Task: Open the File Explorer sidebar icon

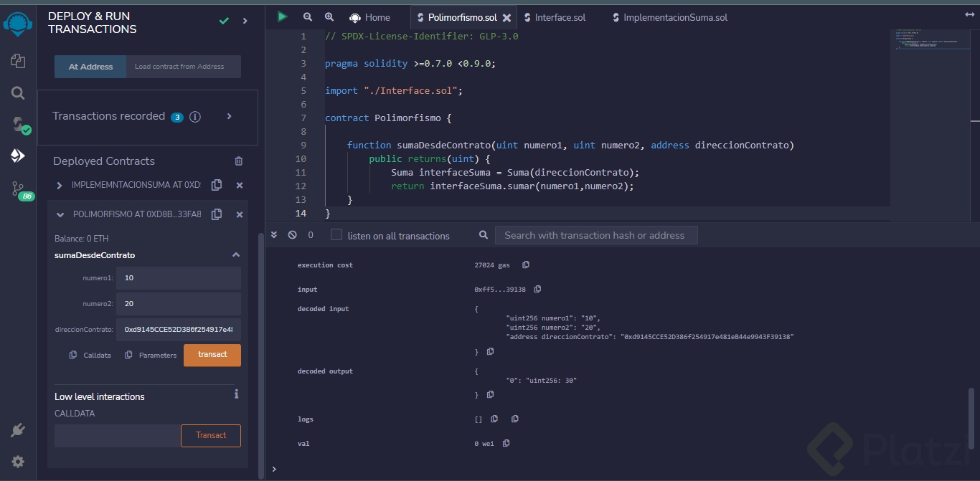Action: click(18, 61)
